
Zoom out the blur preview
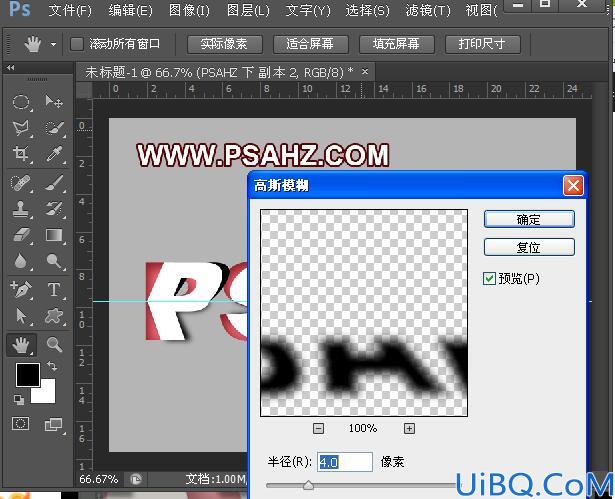318,428
